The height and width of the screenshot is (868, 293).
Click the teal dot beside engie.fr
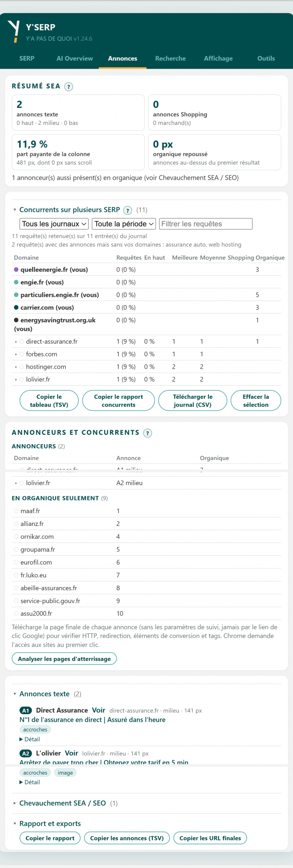click(x=16, y=282)
